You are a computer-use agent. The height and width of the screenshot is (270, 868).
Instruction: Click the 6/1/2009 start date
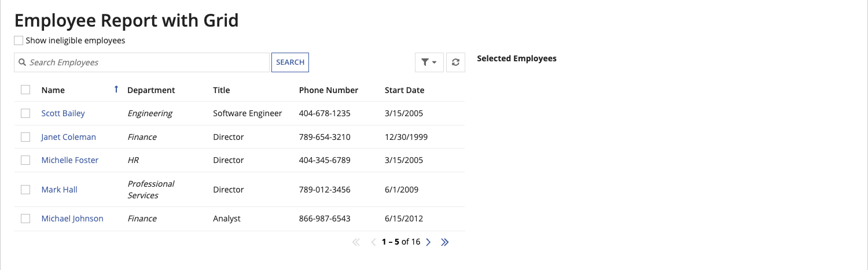402,190
